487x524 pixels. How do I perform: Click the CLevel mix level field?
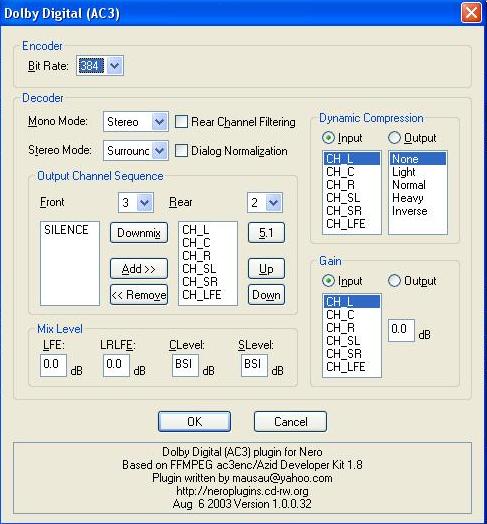point(185,365)
